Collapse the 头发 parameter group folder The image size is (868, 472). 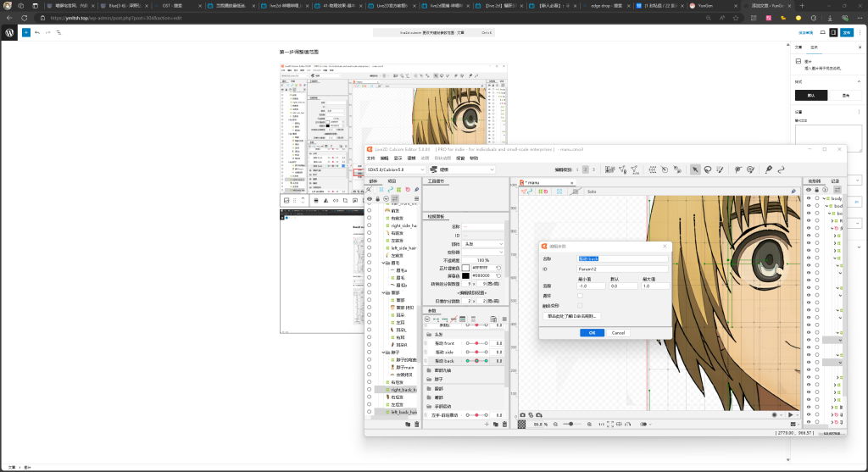pyautogui.click(x=429, y=335)
